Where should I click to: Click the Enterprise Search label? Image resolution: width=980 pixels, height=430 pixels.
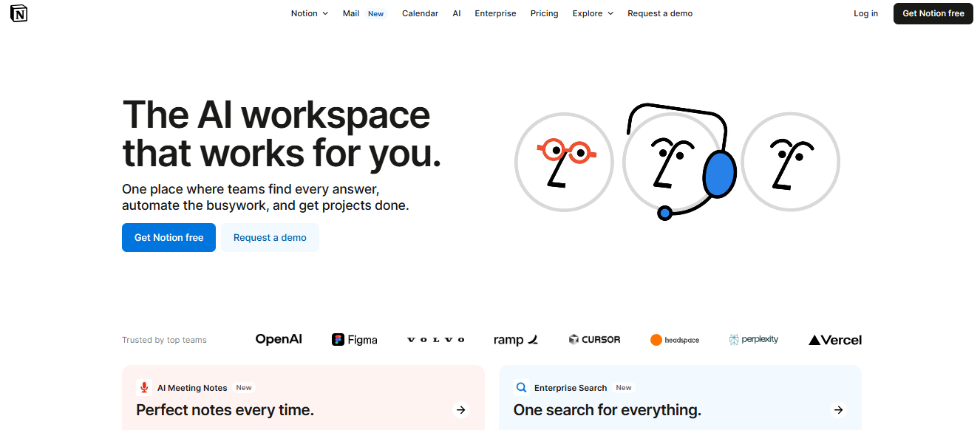pos(571,388)
